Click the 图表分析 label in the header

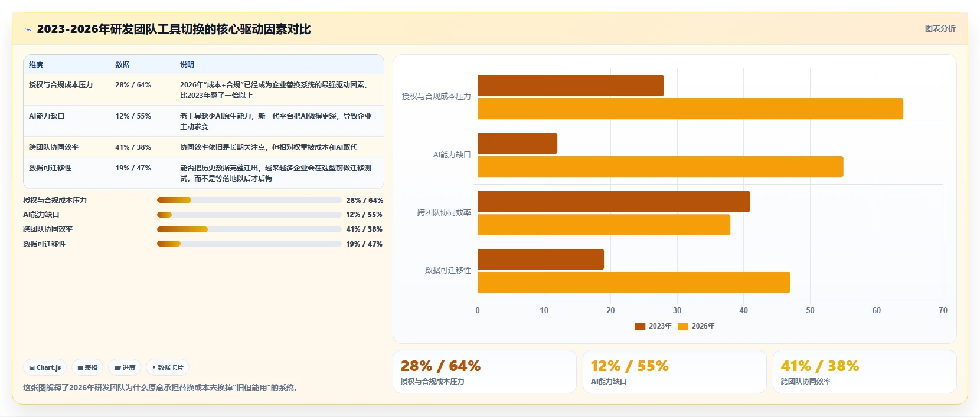point(940,28)
